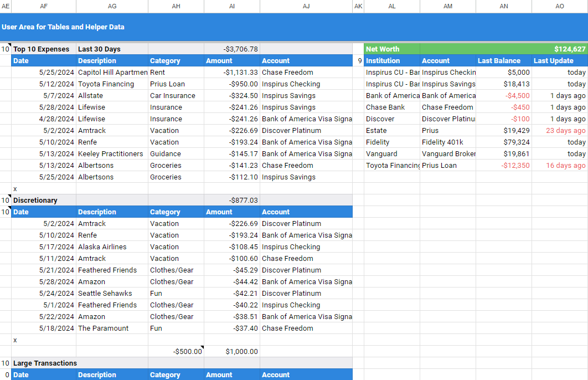Select the 'Chase Bank' institution cell
The image size is (588, 380).
tap(392, 107)
